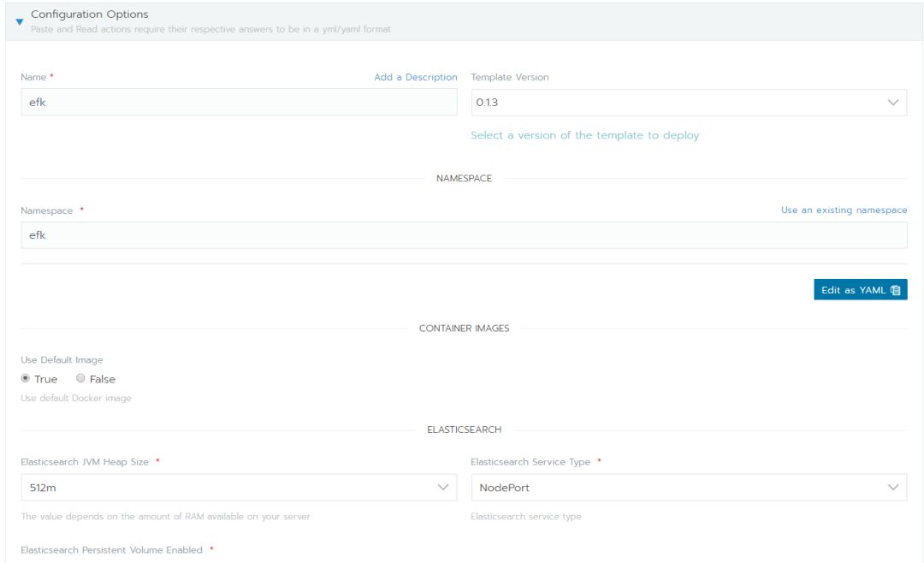Focus the Namespace input field
The image size is (924, 563).
pos(464,235)
